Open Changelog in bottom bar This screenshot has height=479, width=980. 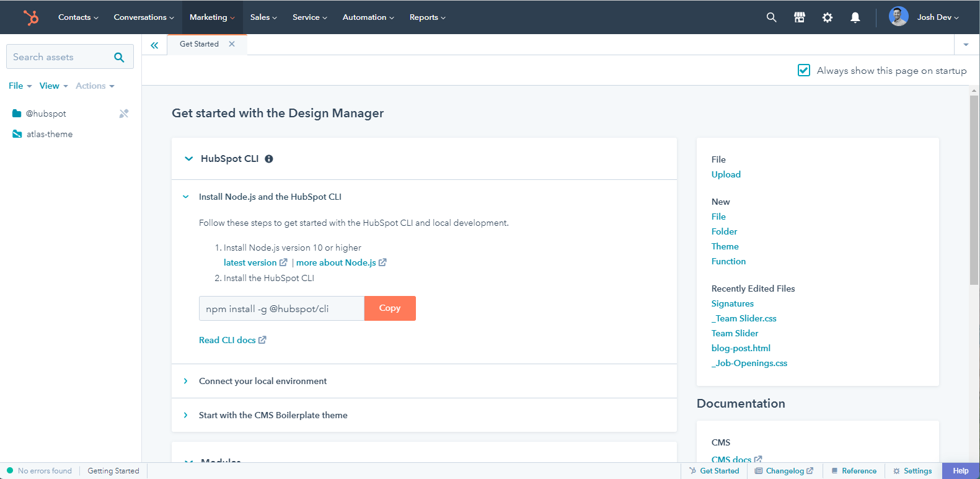click(x=784, y=471)
